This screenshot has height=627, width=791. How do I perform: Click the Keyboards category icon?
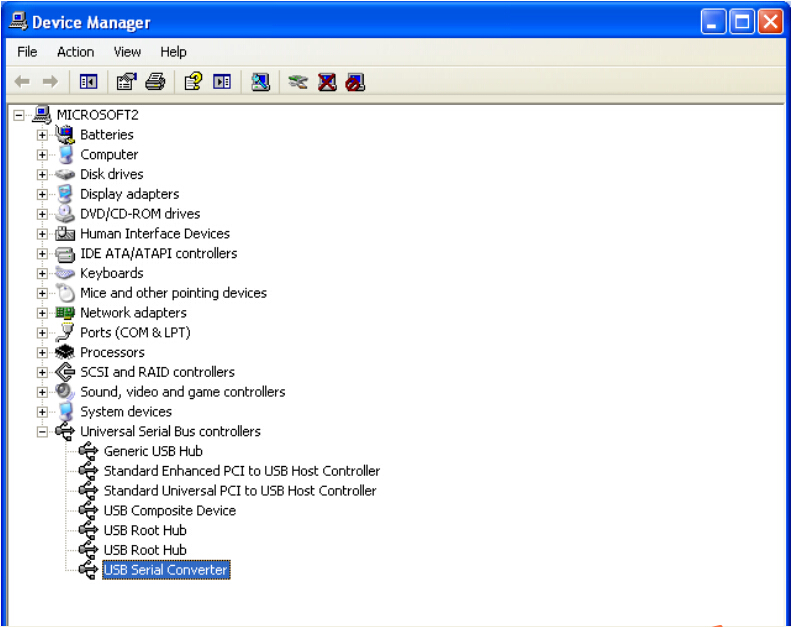coord(65,273)
